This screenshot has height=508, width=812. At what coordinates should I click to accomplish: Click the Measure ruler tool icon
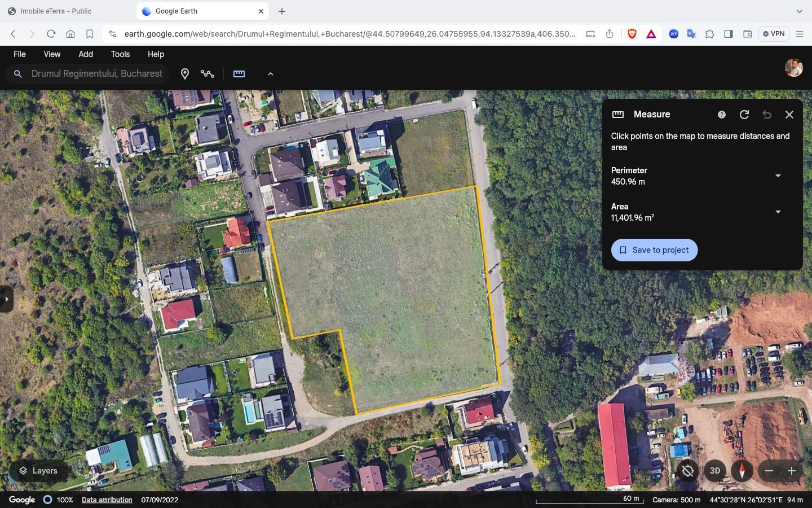click(x=239, y=74)
